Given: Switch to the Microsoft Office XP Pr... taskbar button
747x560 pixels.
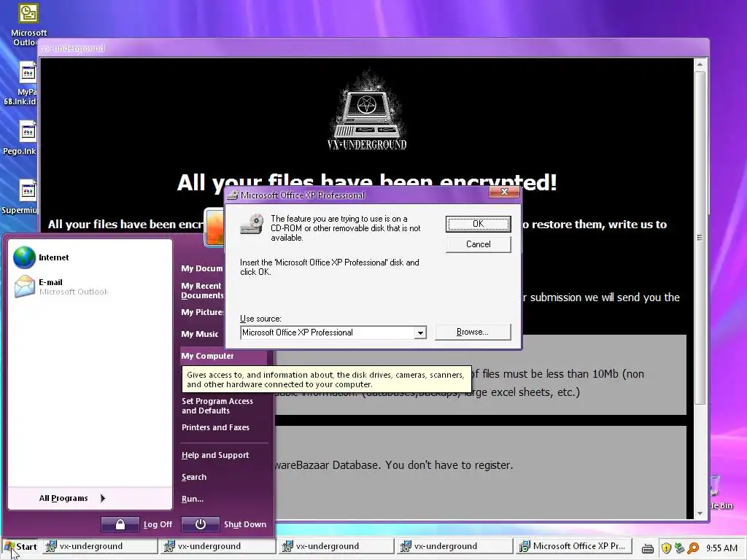Looking at the screenshot, I should coord(573,546).
